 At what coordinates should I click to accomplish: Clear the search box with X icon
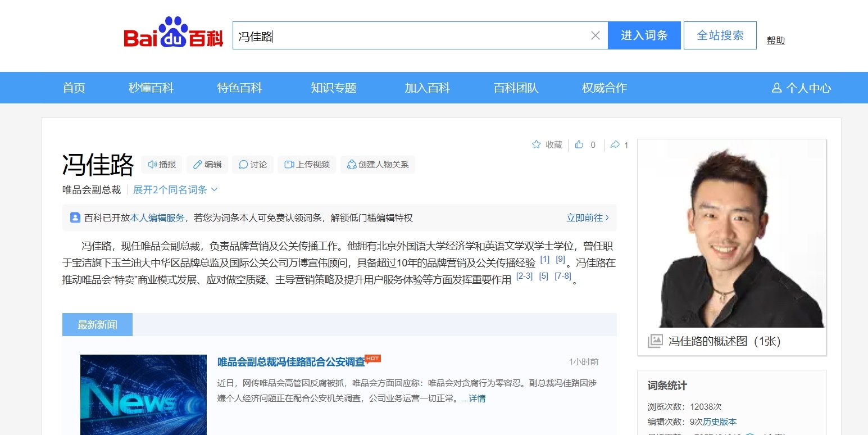[596, 36]
